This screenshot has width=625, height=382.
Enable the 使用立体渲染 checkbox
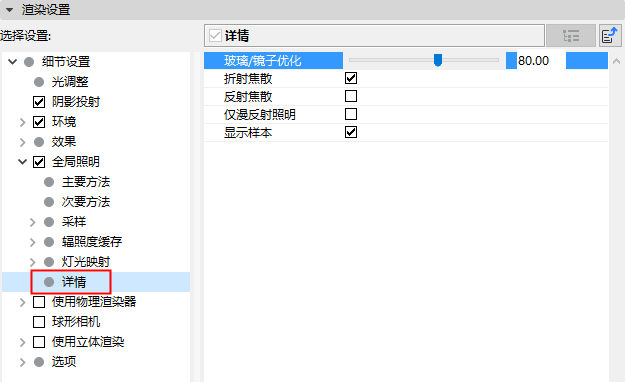[39, 342]
